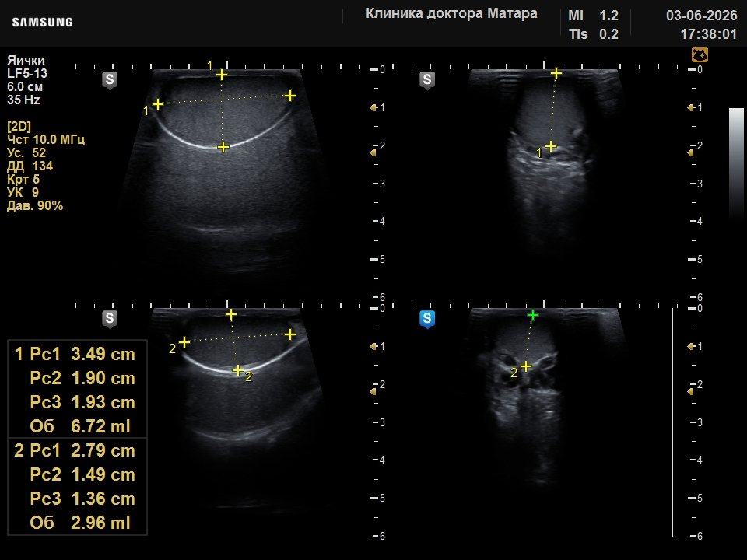Viewport: 747px width, 560px height.
Task: Click the S orientation marker of the upper-left scan
Action: 110,80
